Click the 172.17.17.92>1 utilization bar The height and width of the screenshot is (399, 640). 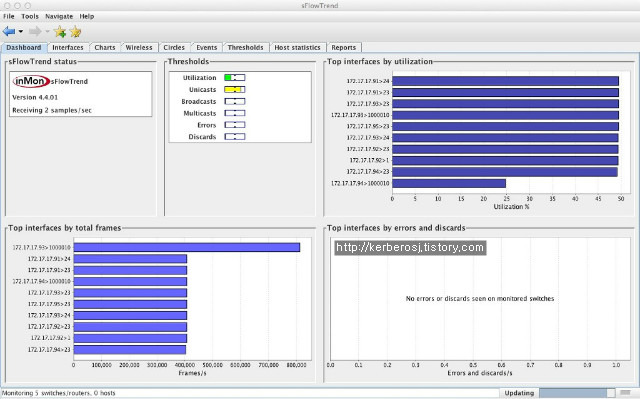505,160
